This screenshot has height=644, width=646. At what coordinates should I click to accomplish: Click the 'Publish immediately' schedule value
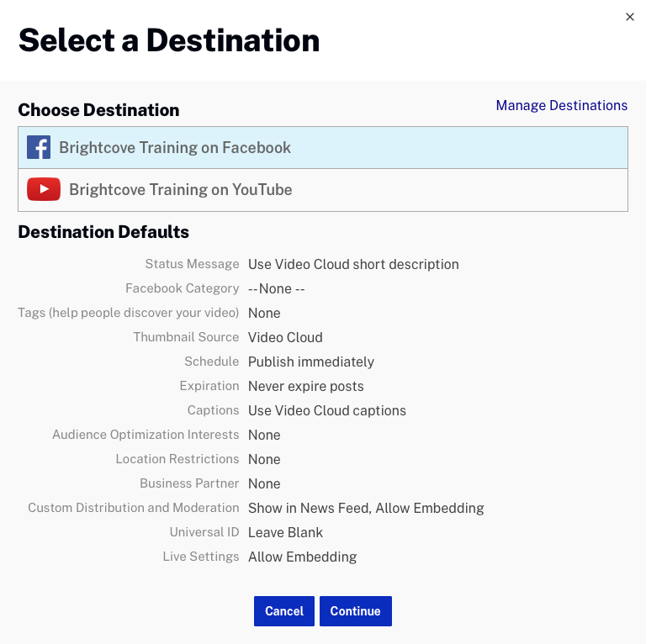point(311,362)
